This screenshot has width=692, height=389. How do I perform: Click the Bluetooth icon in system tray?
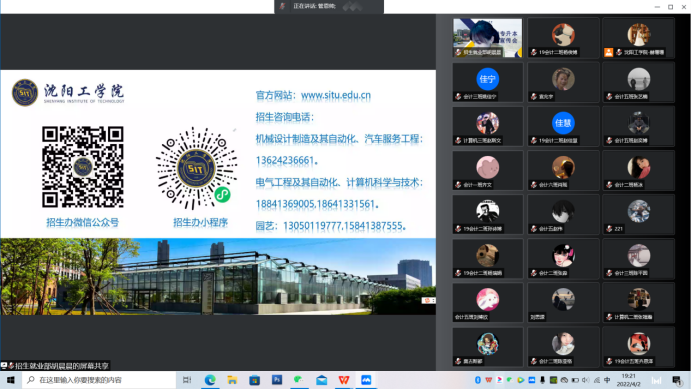pyautogui.click(x=478, y=380)
